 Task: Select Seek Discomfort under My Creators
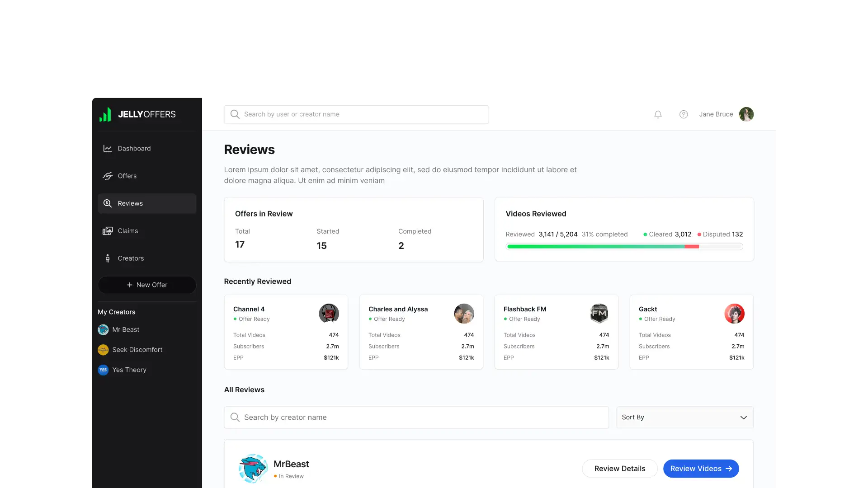[x=137, y=350]
